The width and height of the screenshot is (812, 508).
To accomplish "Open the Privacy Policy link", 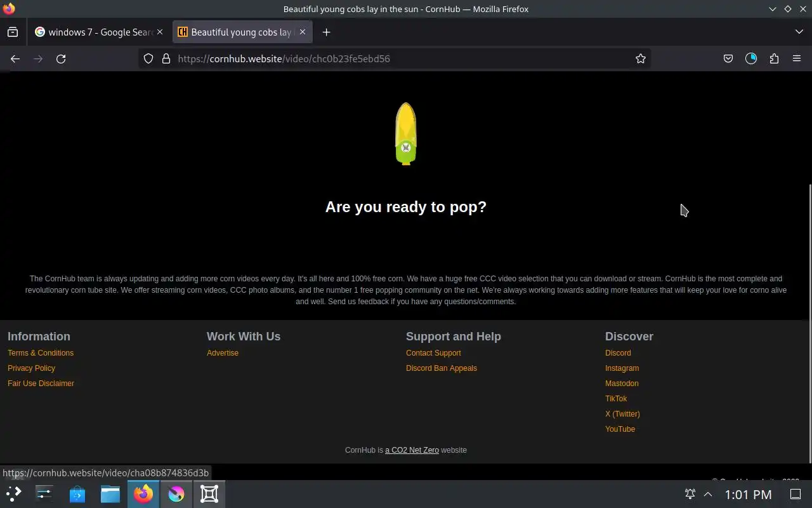I will [x=31, y=368].
